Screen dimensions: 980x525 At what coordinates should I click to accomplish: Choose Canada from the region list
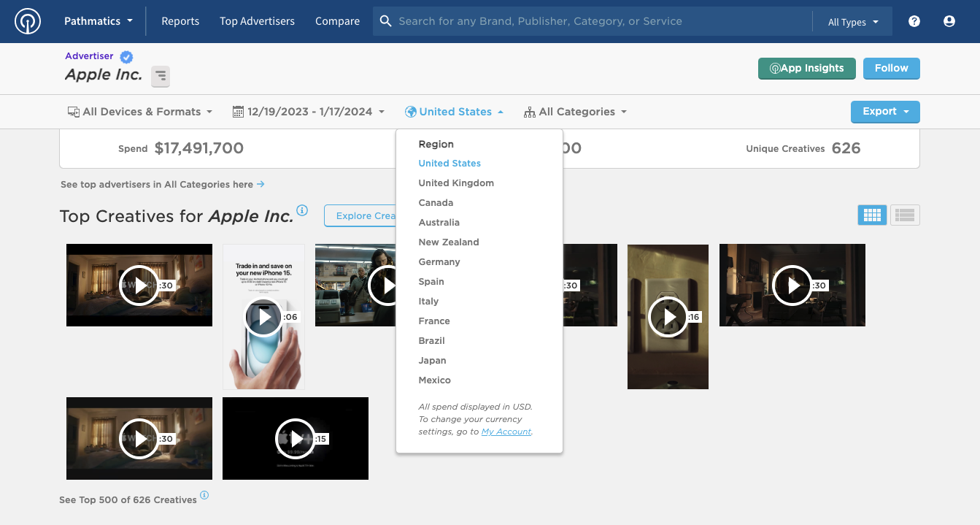click(436, 203)
